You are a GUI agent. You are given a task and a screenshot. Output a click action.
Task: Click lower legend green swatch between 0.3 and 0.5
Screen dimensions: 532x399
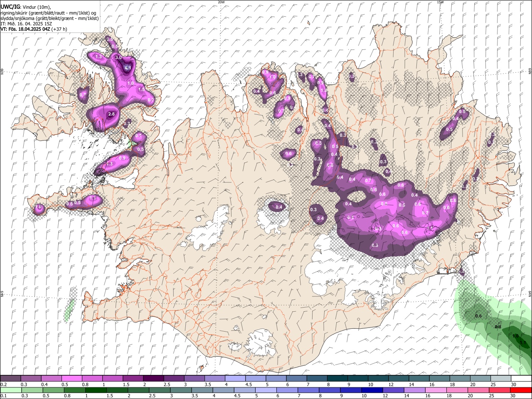tap(32, 390)
